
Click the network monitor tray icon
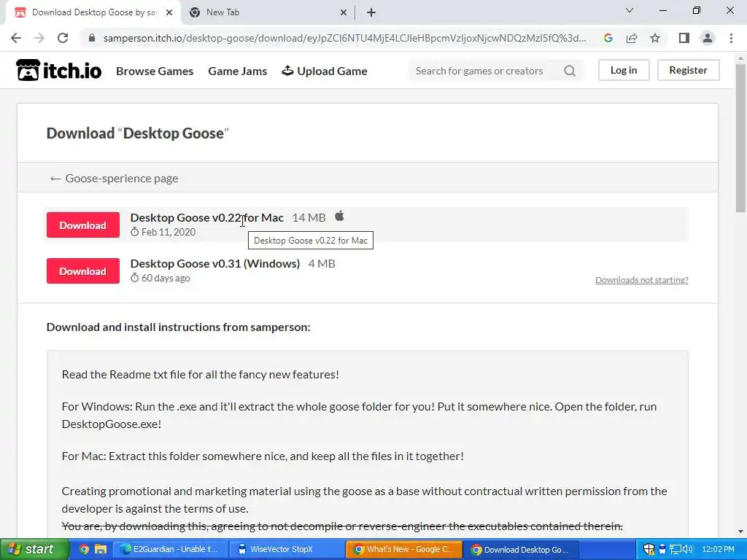point(675,549)
